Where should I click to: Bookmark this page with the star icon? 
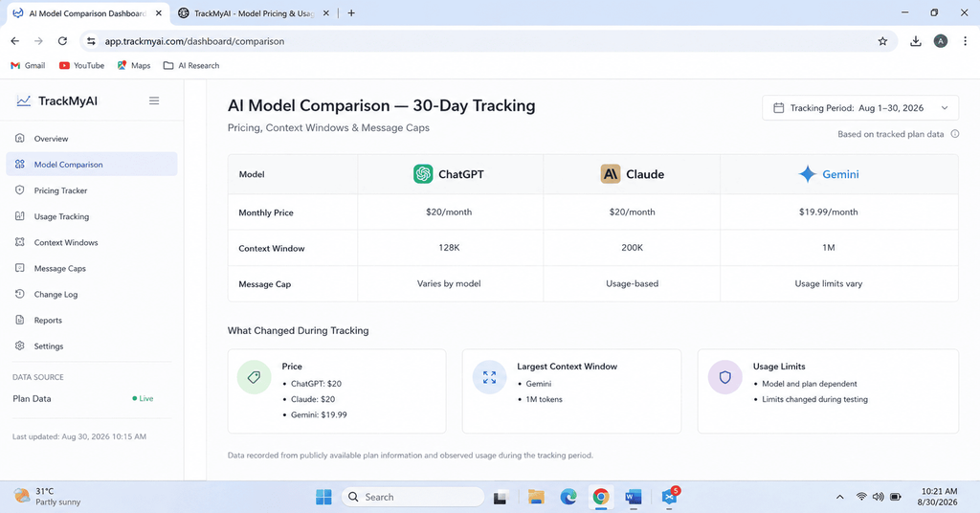point(882,41)
